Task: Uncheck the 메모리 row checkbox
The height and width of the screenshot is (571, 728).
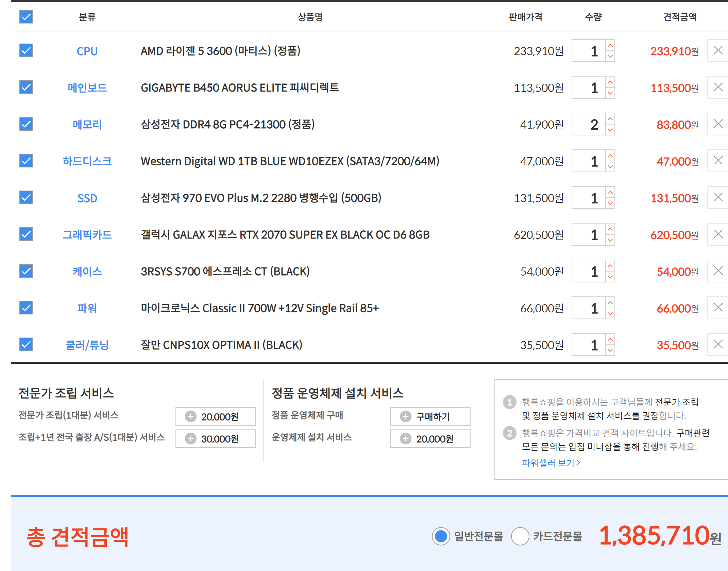Action: [x=26, y=124]
